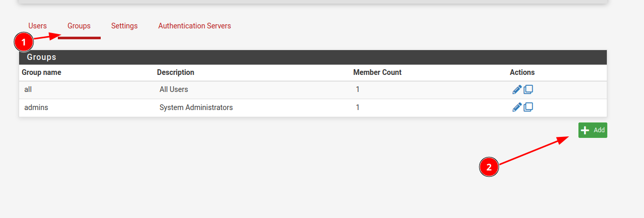The width and height of the screenshot is (644, 218).
Task: Select the 'all' group name cell
Action: [28, 89]
